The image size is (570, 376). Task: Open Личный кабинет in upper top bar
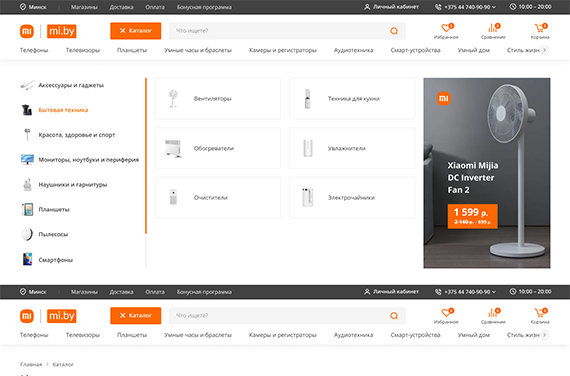(x=392, y=7)
